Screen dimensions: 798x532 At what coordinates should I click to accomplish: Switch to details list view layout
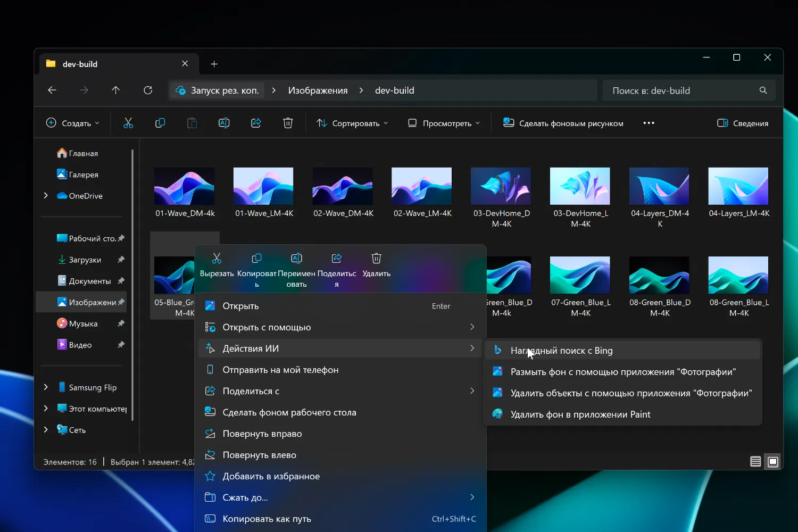click(755, 462)
